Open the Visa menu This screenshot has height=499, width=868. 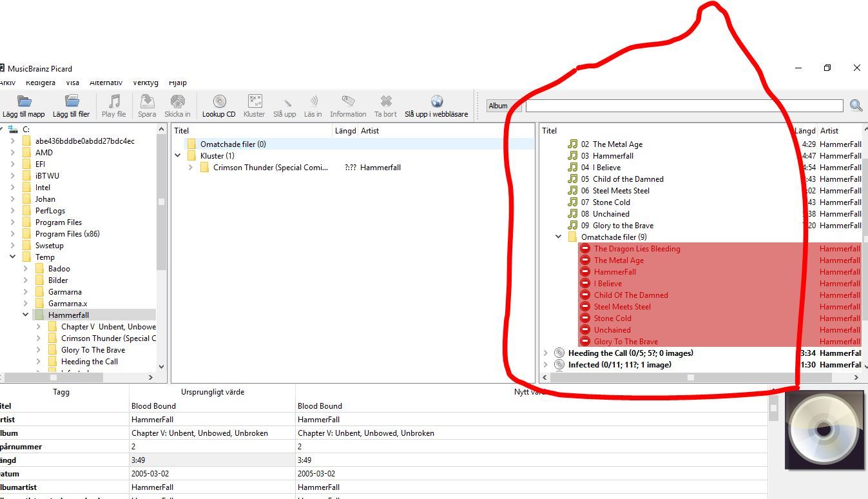(x=72, y=83)
